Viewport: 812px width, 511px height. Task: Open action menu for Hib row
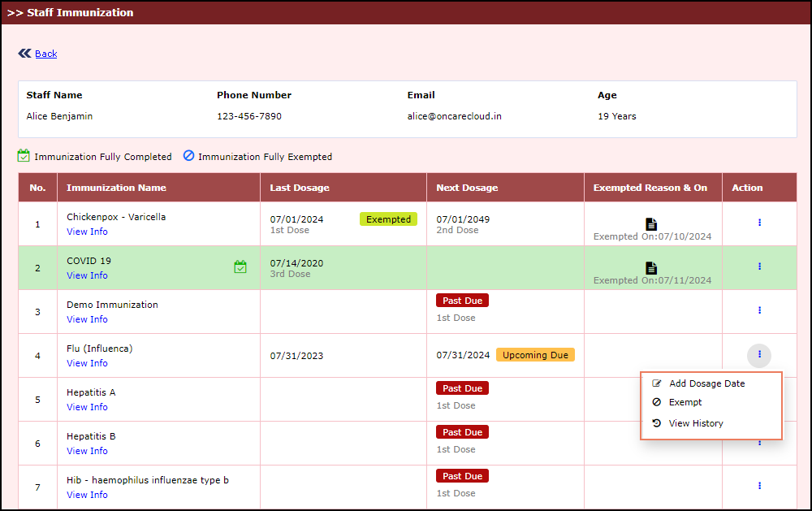[x=759, y=485]
